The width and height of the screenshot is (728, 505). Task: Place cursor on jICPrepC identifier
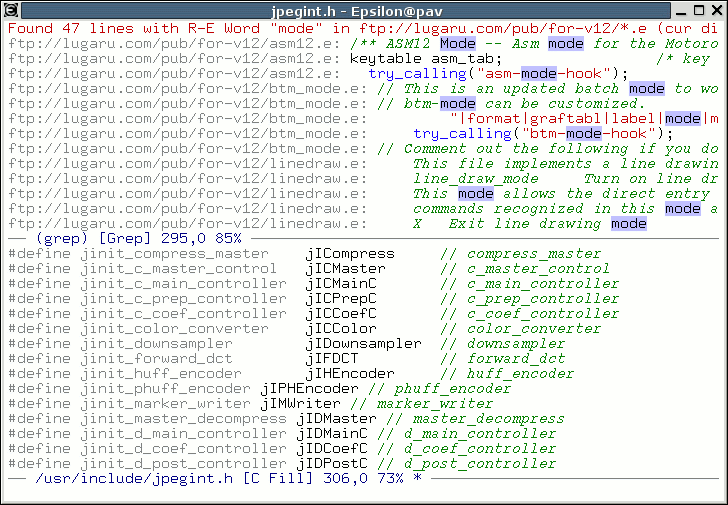[x=341, y=298]
